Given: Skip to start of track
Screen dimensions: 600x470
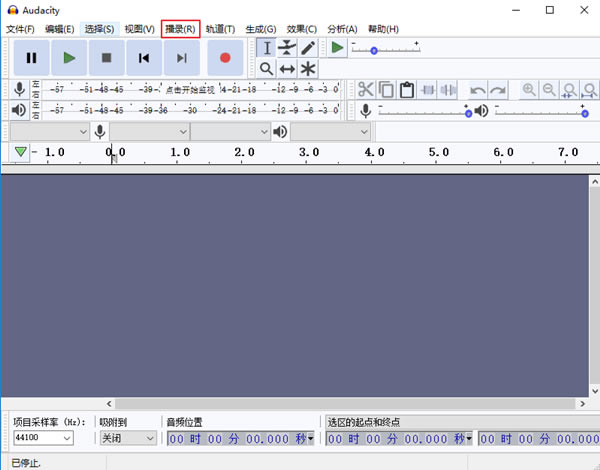Looking at the screenshot, I should coord(144,58).
